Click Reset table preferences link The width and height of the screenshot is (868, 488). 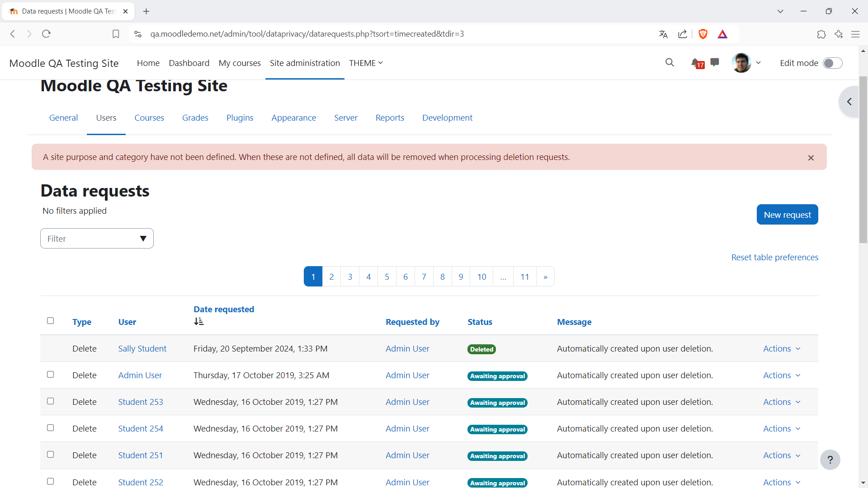pyautogui.click(x=775, y=258)
